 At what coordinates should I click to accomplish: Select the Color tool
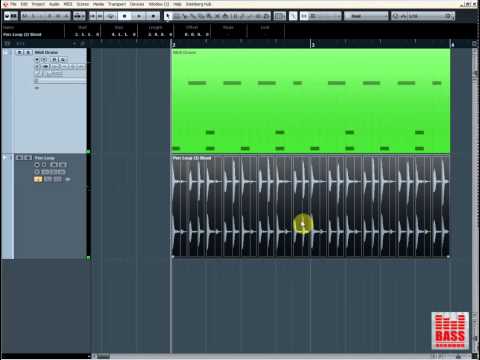point(266,16)
